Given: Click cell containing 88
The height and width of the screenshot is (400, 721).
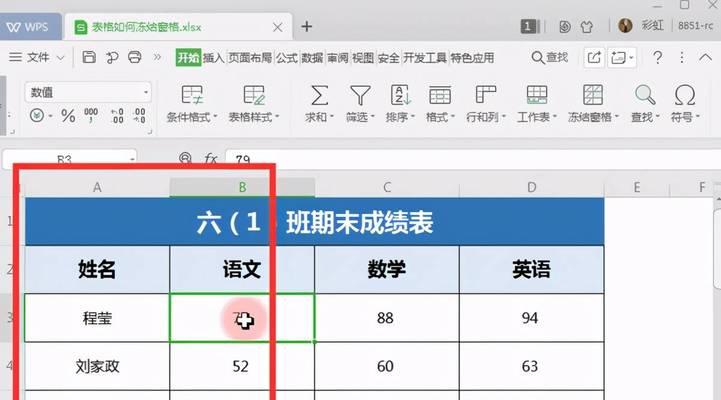Looking at the screenshot, I should [387, 318].
